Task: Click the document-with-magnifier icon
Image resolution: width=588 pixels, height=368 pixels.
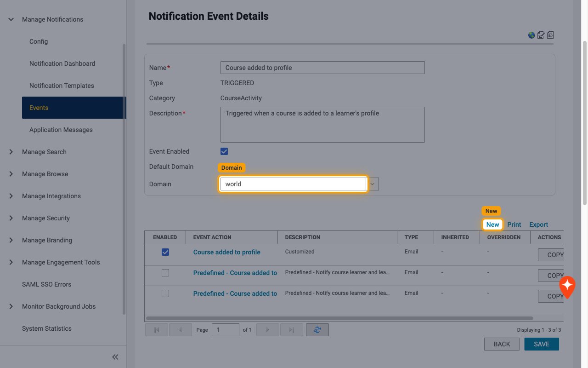Action: [550, 35]
